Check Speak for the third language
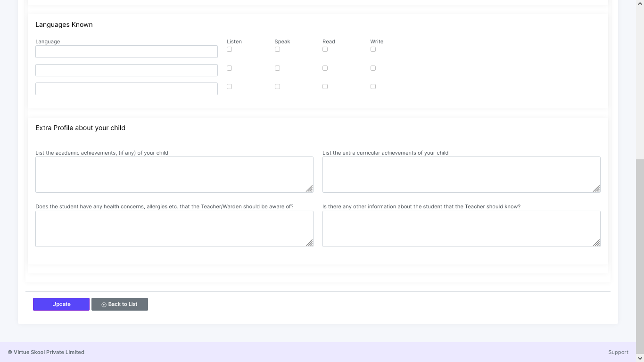 pos(277,86)
